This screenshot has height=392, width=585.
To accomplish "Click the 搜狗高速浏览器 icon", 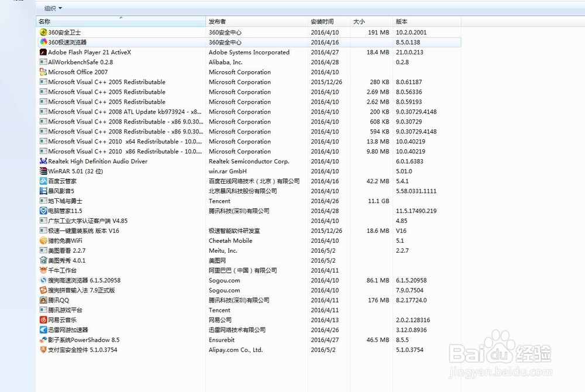I will click(43, 280).
